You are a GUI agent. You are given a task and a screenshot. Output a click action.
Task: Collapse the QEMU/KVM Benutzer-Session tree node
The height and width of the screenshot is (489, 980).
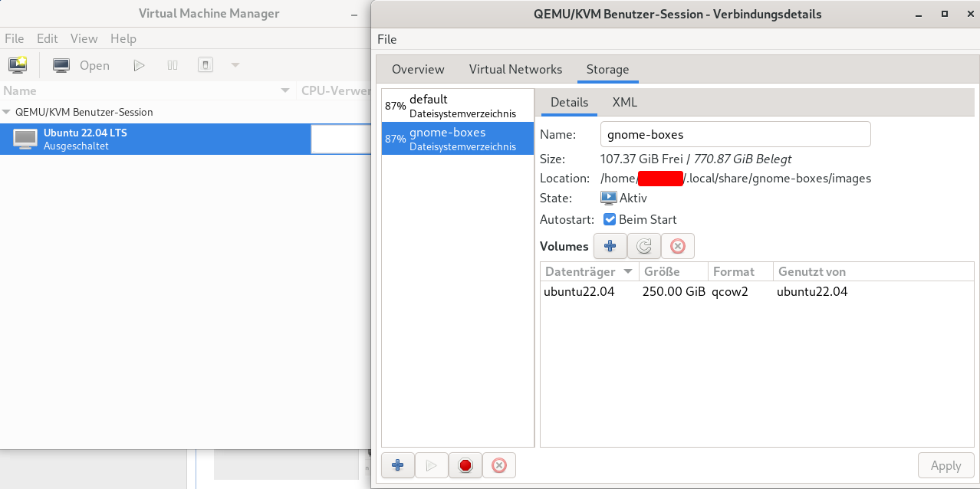point(7,112)
